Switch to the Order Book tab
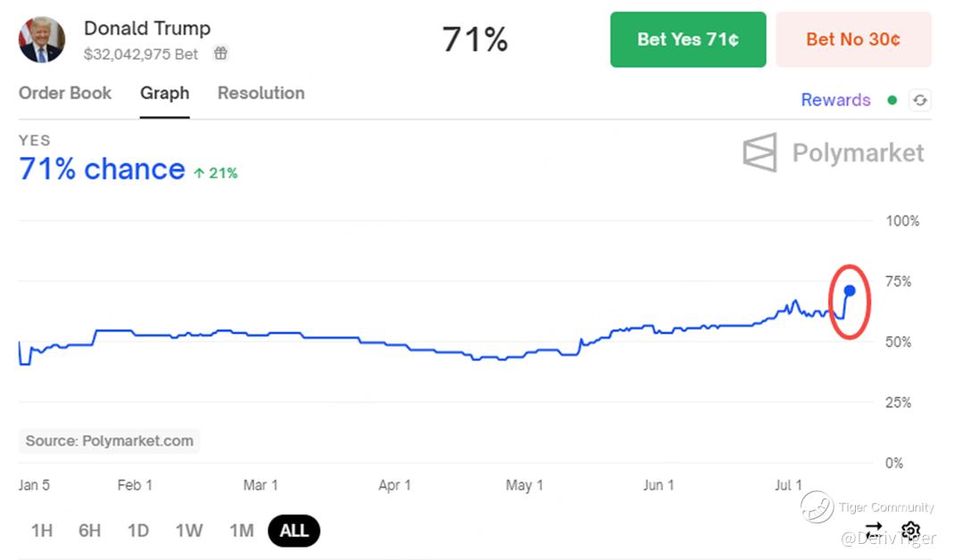Viewport: 954px width, 560px height. coord(65,93)
